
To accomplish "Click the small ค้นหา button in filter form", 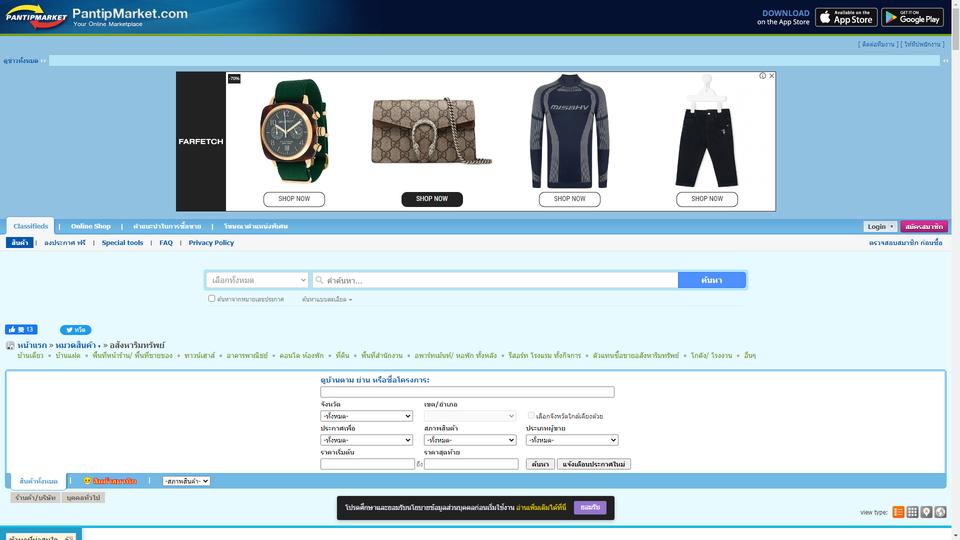I will [540, 464].
